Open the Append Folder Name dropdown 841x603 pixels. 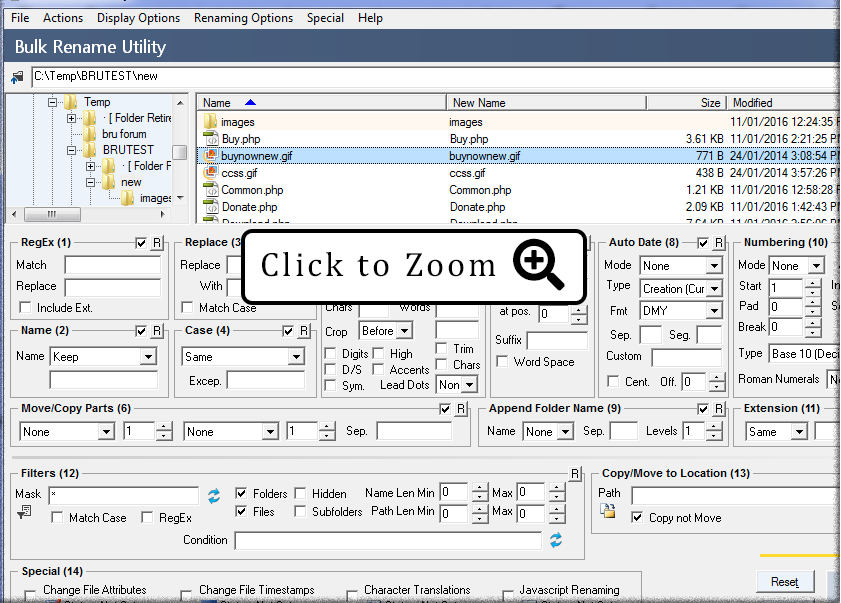565,432
